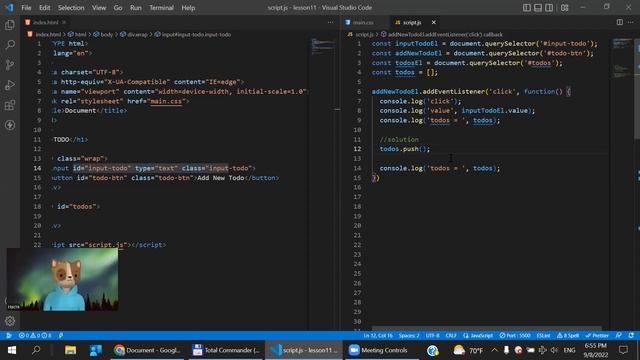Open the File menu
640x360 pixels.
[26, 8]
